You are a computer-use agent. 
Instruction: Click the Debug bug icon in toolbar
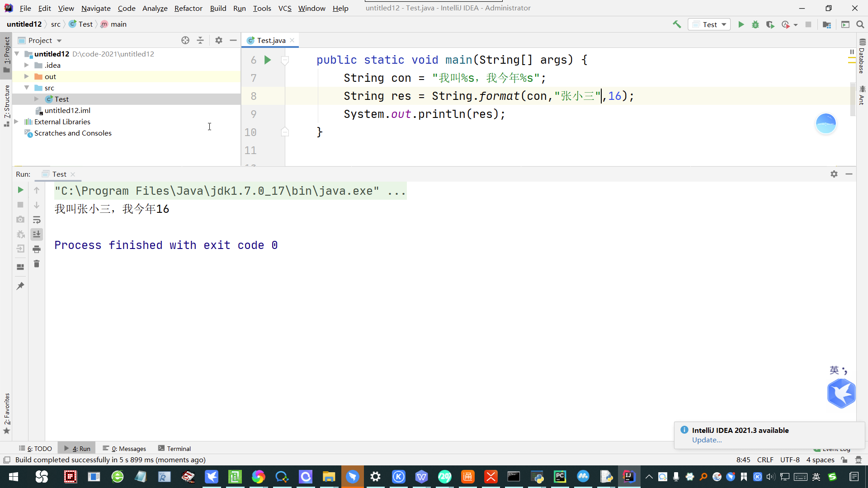click(755, 24)
